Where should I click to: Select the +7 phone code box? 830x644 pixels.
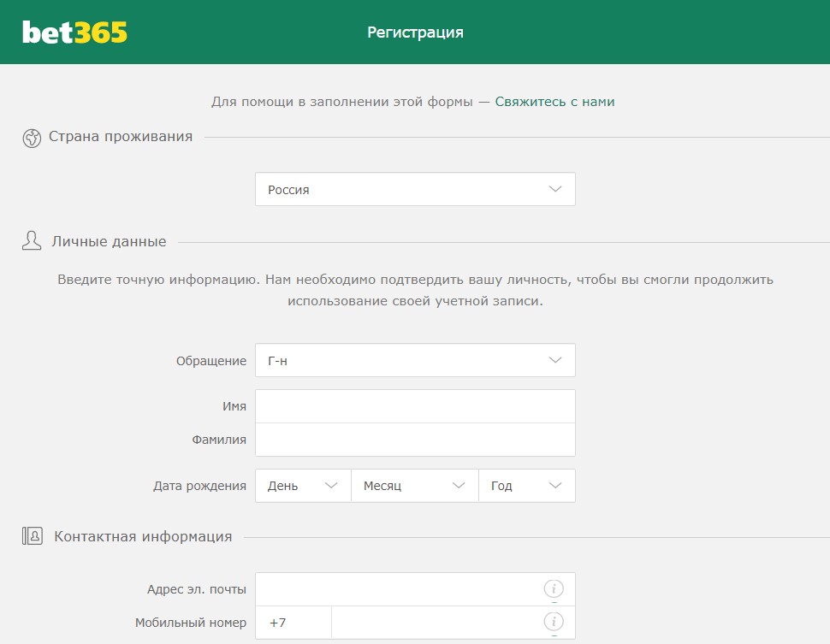[291, 623]
